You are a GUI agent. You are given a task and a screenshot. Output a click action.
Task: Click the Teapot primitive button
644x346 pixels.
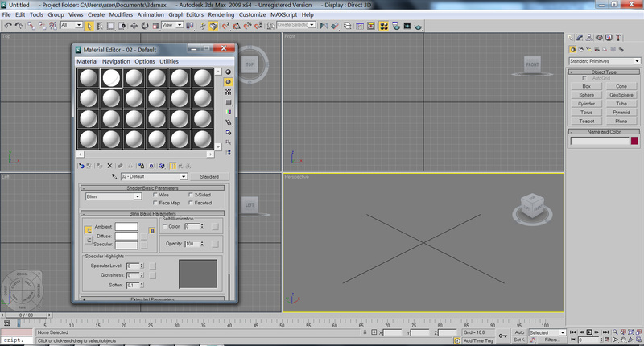click(x=587, y=121)
